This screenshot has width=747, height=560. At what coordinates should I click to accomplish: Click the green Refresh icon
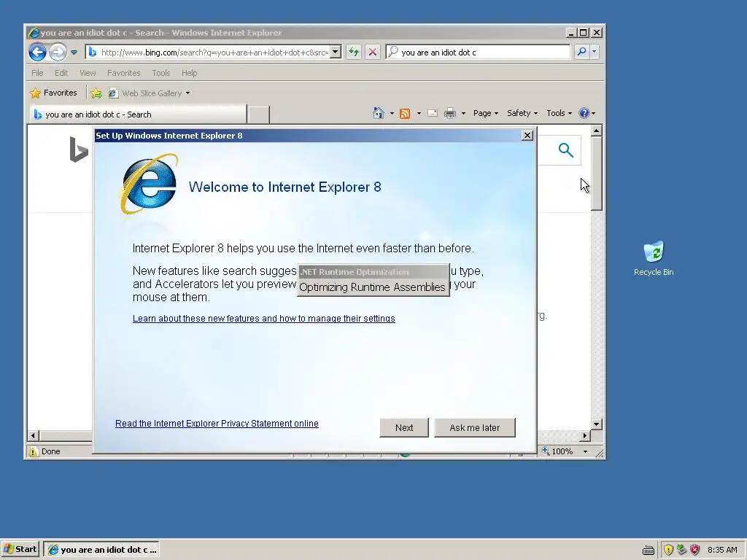pyautogui.click(x=354, y=52)
